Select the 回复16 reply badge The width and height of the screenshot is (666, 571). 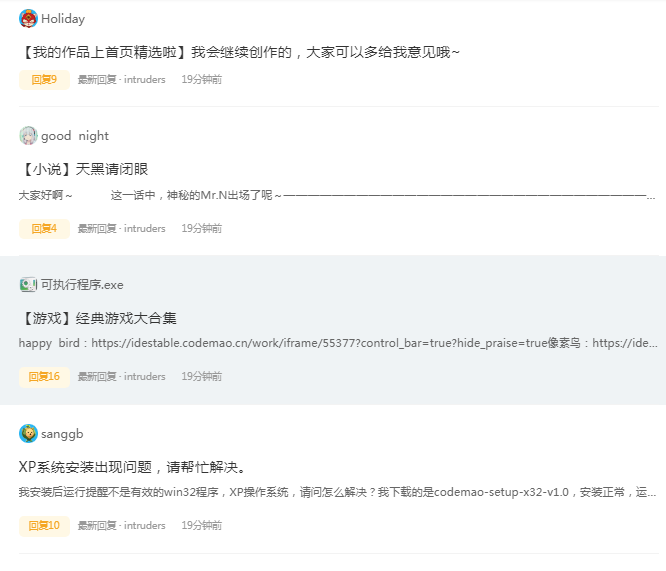point(44,377)
